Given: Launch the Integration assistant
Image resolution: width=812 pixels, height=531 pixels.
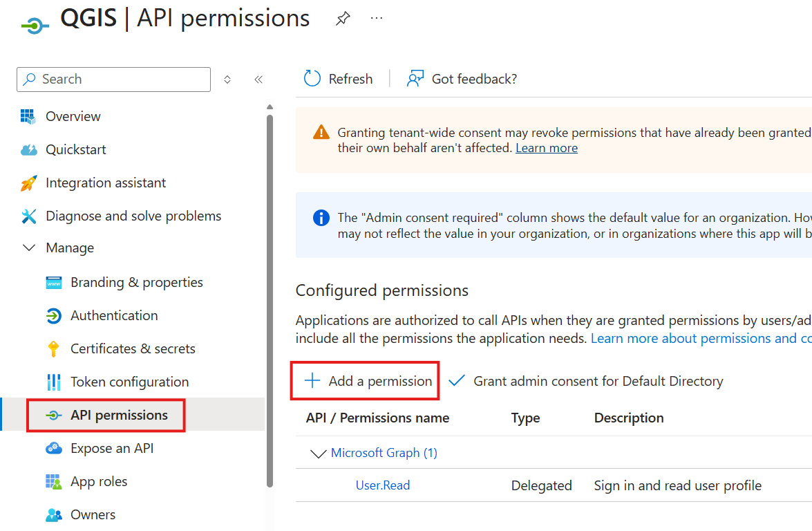Looking at the screenshot, I should point(105,183).
